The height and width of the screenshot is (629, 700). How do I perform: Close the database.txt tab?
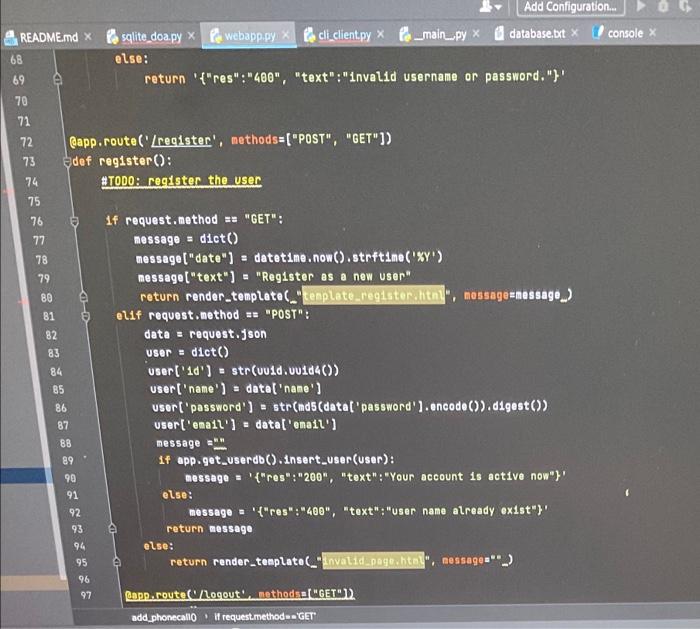click(x=575, y=33)
